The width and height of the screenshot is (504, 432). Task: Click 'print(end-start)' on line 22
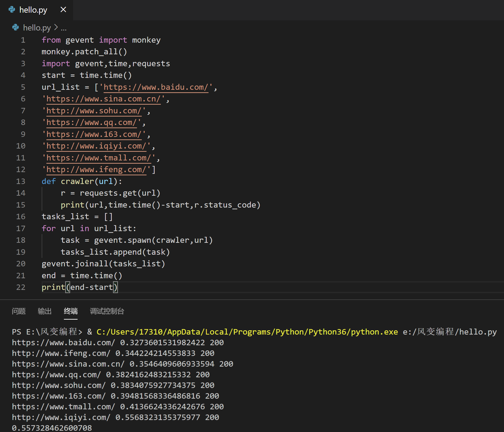point(80,287)
